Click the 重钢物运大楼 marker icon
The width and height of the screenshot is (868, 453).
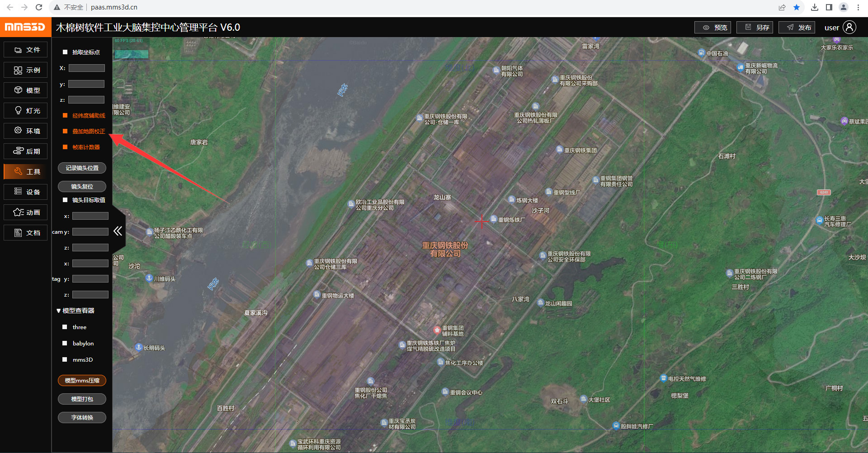[x=317, y=295]
